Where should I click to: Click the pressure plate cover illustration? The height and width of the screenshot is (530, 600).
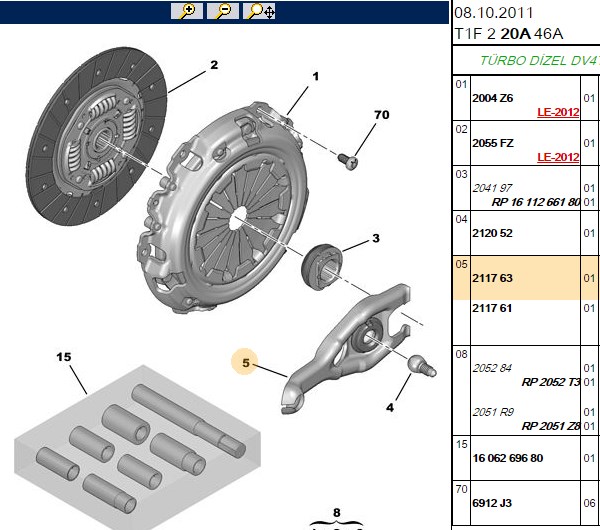(222, 207)
